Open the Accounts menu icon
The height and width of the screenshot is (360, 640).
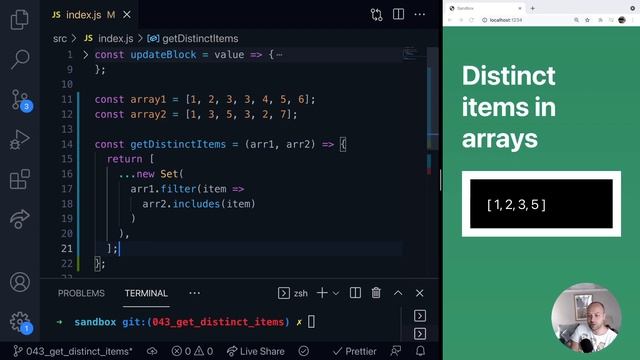20,282
